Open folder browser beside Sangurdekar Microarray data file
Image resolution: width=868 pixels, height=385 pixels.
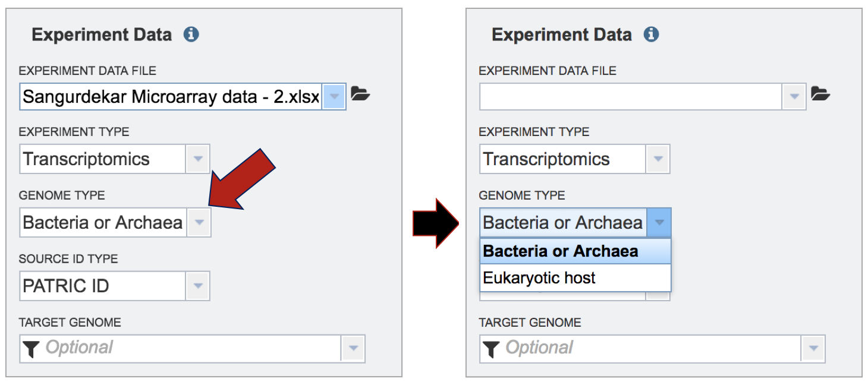[x=360, y=93]
